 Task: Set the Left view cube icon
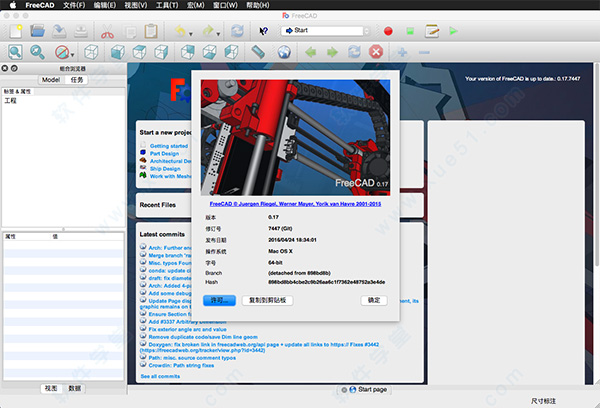232,52
